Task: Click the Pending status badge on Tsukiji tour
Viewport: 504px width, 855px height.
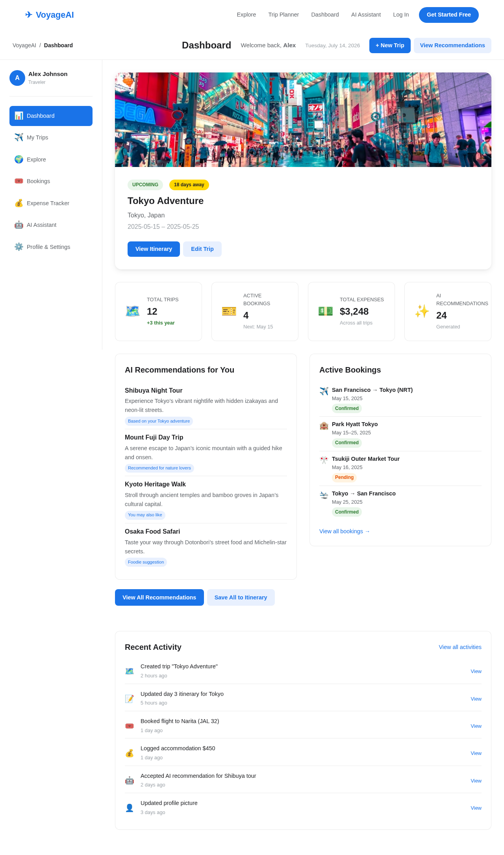Action: pyautogui.click(x=344, y=477)
